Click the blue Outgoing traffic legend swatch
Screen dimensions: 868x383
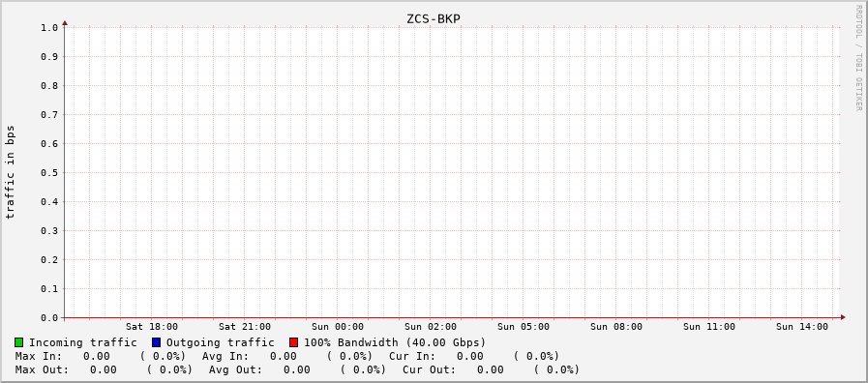156,342
